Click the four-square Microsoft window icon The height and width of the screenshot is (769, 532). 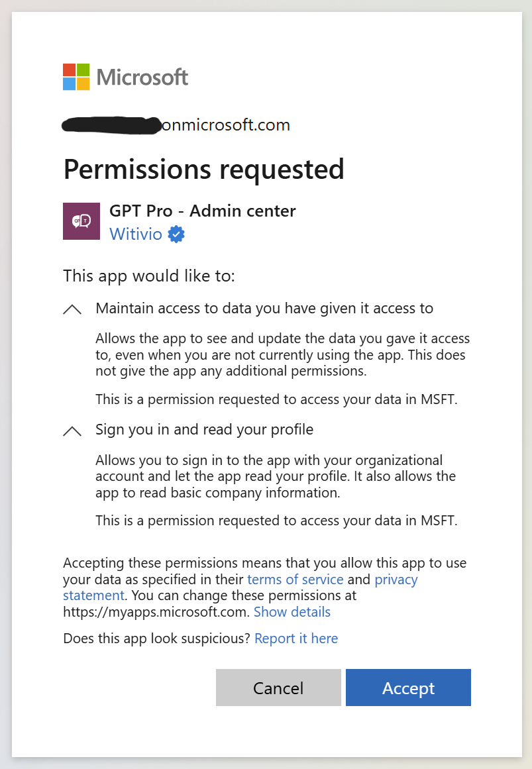75,76
